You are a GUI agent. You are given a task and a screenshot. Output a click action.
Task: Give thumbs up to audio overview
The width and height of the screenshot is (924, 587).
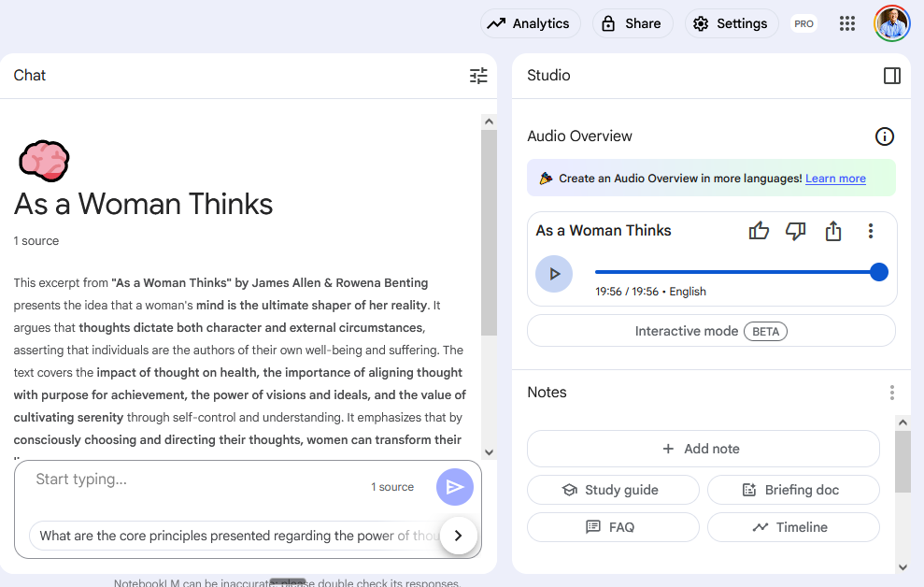point(759,231)
